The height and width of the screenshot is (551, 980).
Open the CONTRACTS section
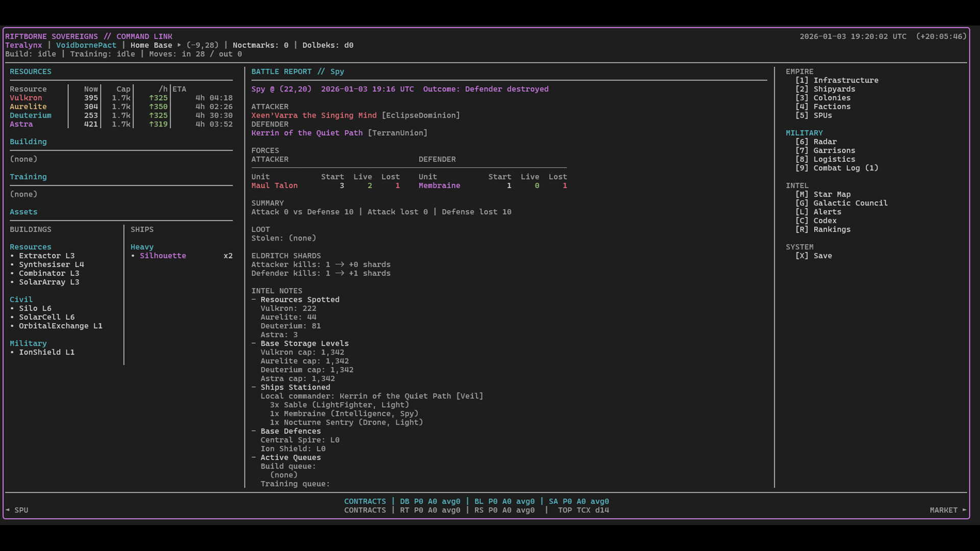[x=365, y=501]
